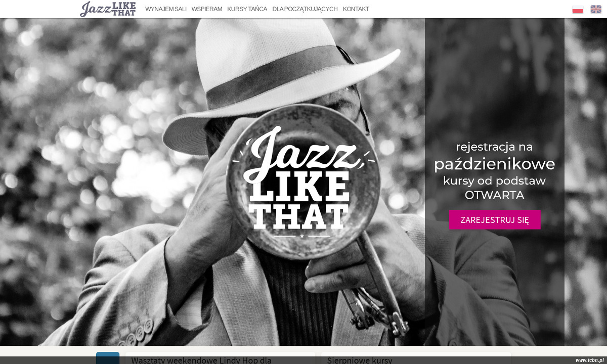Select the blue square icon below the hero
This screenshot has height=364, width=607.
point(108,358)
